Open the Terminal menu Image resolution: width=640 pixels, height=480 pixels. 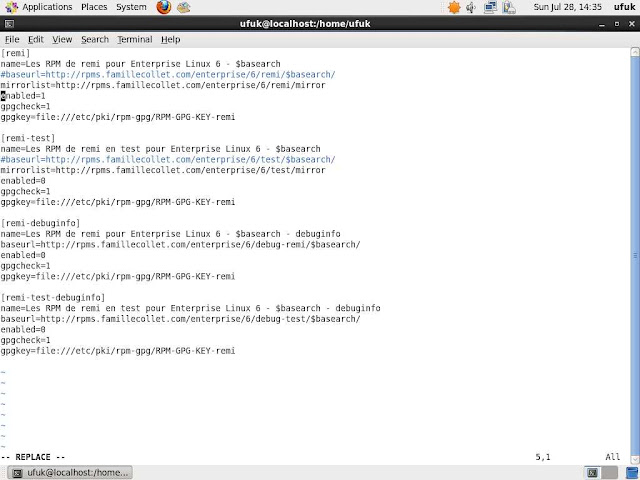tap(135, 40)
